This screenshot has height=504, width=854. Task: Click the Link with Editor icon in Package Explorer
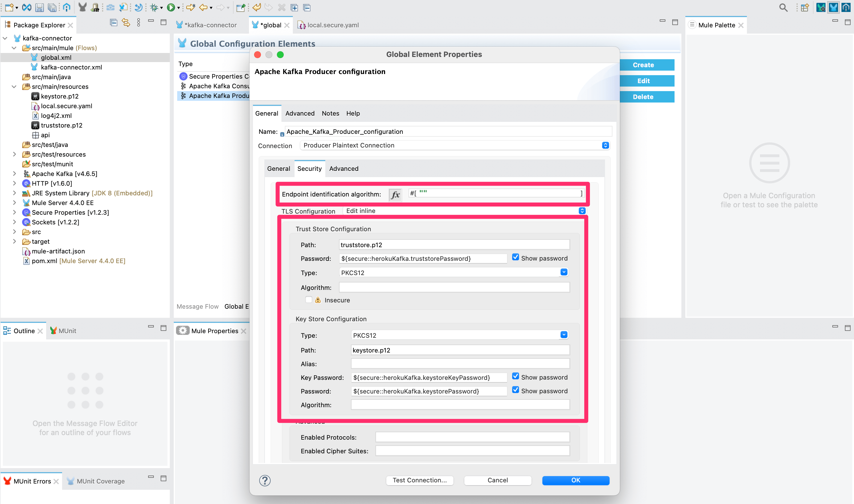(x=126, y=22)
